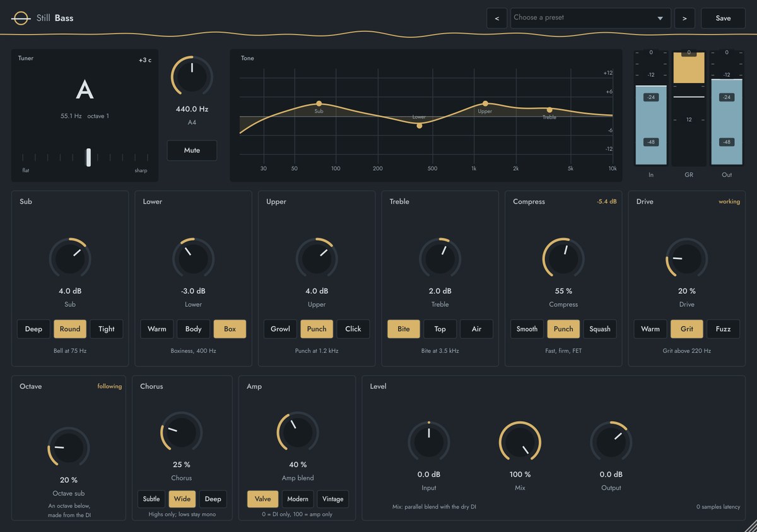Click the Octave sub knob
The width and height of the screenshot is (757, 532).
pos(68,448)
